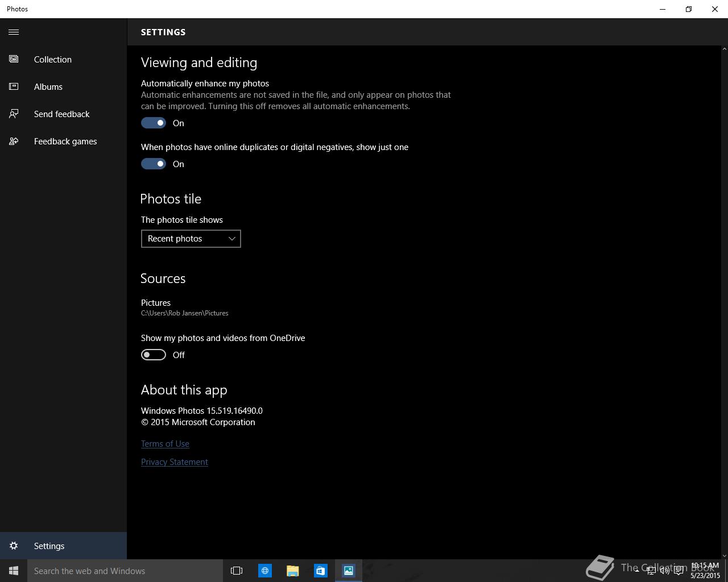Launch the browser globe taskbar icon
This screenshot has height=582, width=728.
[265, 571]
